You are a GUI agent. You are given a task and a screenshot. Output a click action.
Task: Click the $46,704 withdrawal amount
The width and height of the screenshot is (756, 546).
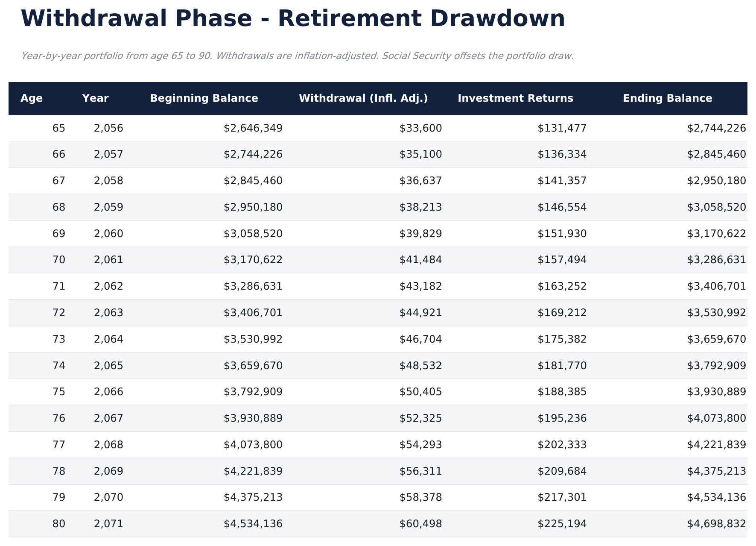coord(420,339)
